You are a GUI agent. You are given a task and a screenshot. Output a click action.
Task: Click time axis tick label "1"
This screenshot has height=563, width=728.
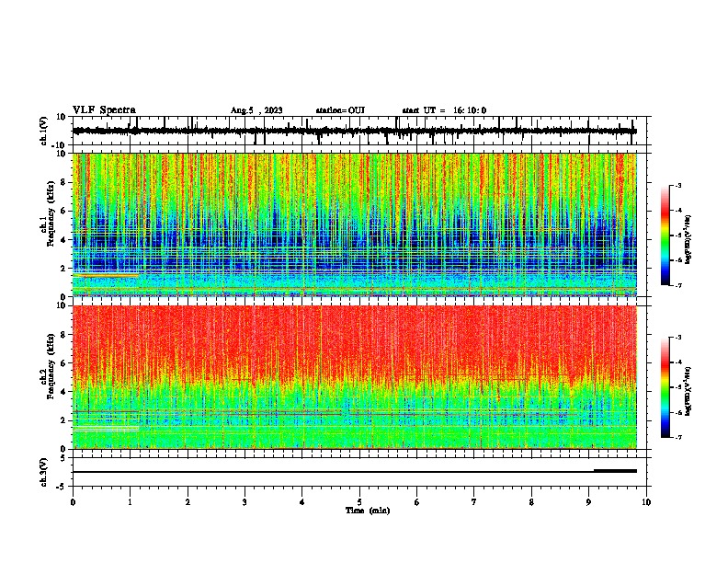pyautogui.click(x=130, y=502)
